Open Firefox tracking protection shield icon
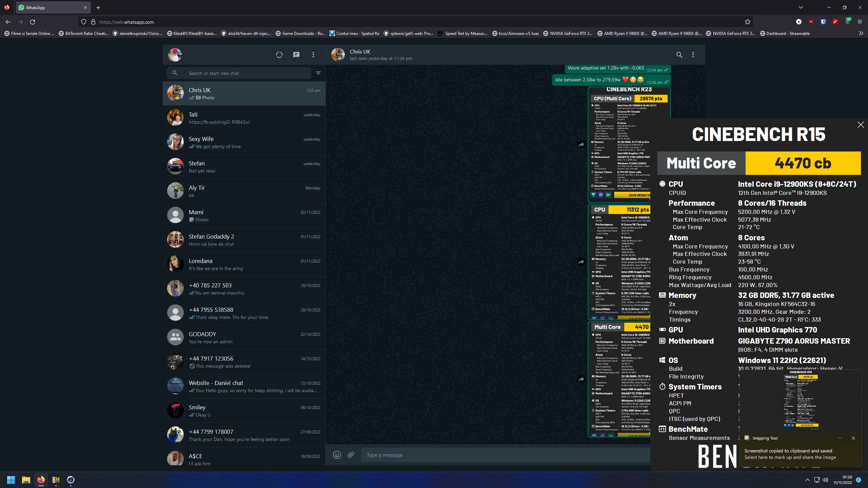 84,22
